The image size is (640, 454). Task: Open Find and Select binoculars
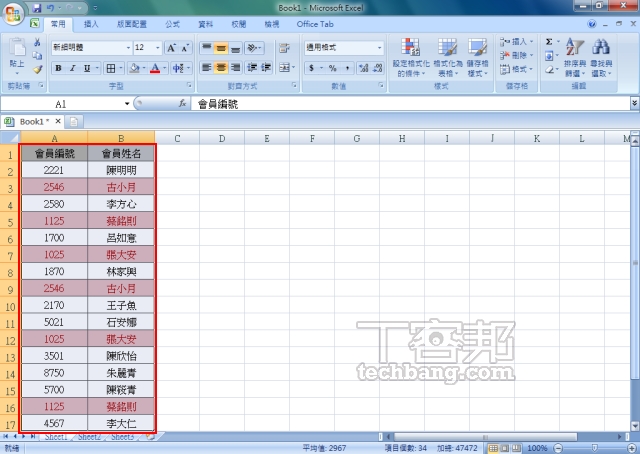601,58
